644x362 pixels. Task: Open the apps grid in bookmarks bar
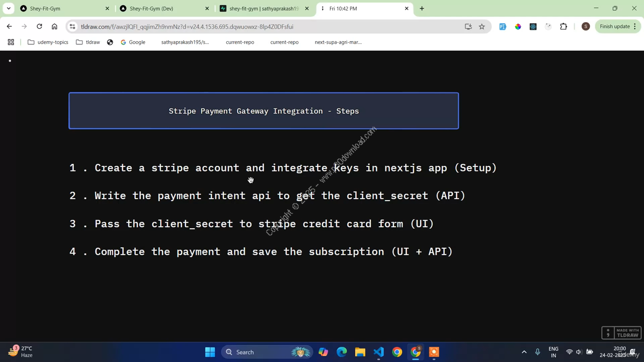(11, 42)
